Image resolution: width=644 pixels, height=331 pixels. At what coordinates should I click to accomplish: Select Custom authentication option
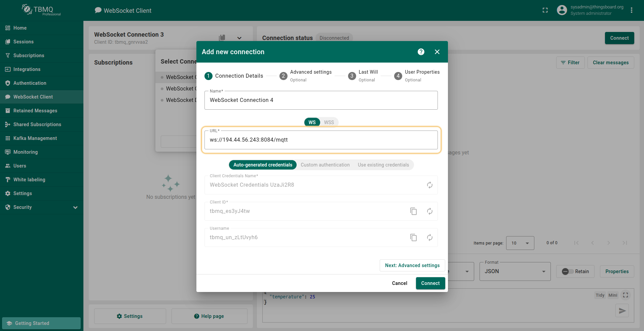pos(325,165)
